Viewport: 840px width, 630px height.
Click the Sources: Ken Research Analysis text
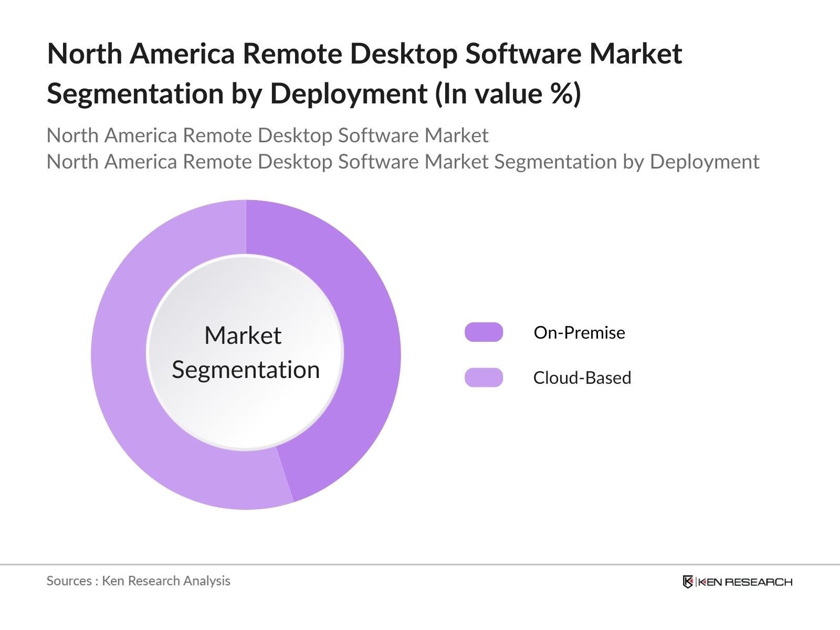pyautogui.click(x=139, y=581)
